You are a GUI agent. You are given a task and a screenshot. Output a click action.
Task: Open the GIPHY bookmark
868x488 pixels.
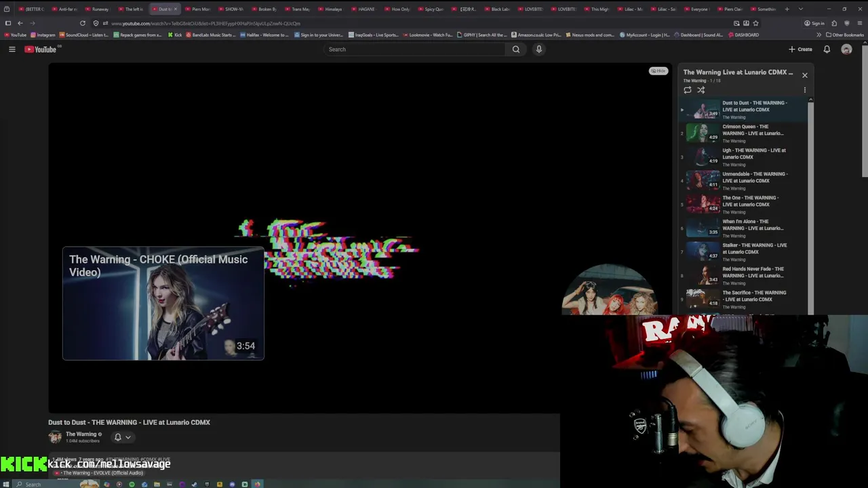click(481, 35)
